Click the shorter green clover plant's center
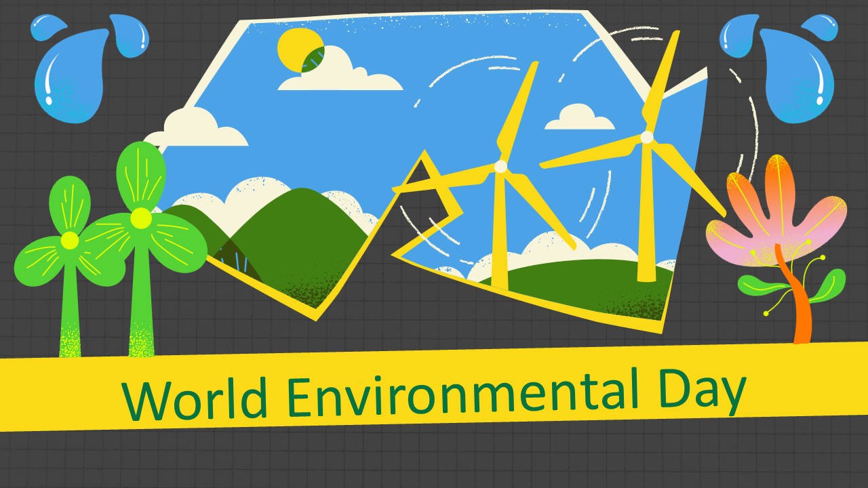The image size is (868, 488). tap(70, 240)
